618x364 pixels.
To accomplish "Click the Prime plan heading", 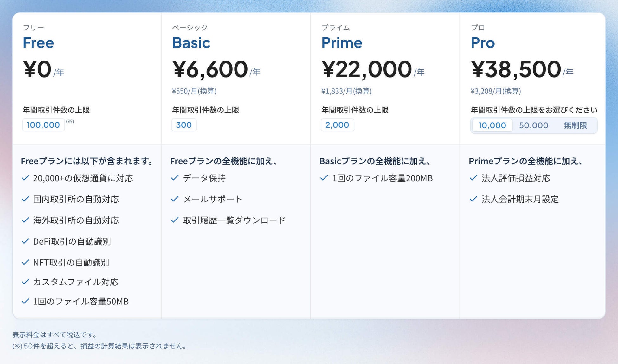I will (x=342, y=43).
